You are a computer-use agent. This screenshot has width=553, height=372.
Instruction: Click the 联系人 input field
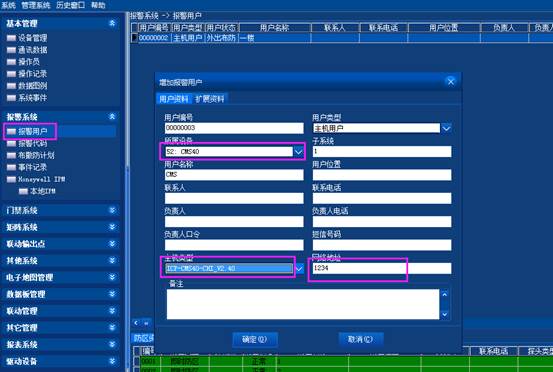pos(234,198)
